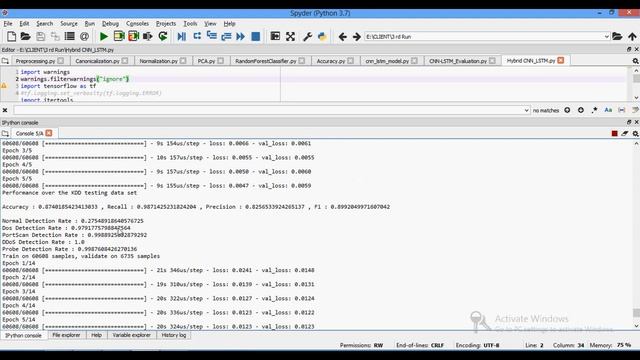Find next match arrow button
Viewport: 640px width, 360px height.
coord(581,110)
